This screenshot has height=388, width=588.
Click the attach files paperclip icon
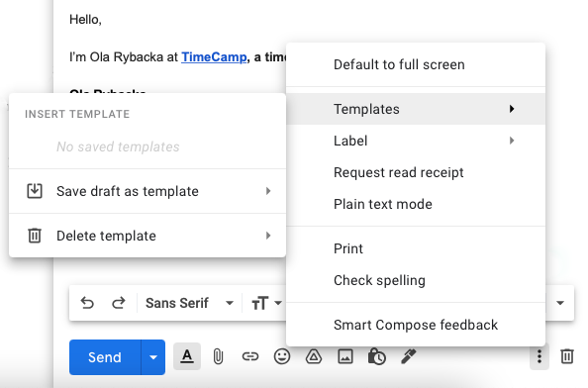(218, 356)
